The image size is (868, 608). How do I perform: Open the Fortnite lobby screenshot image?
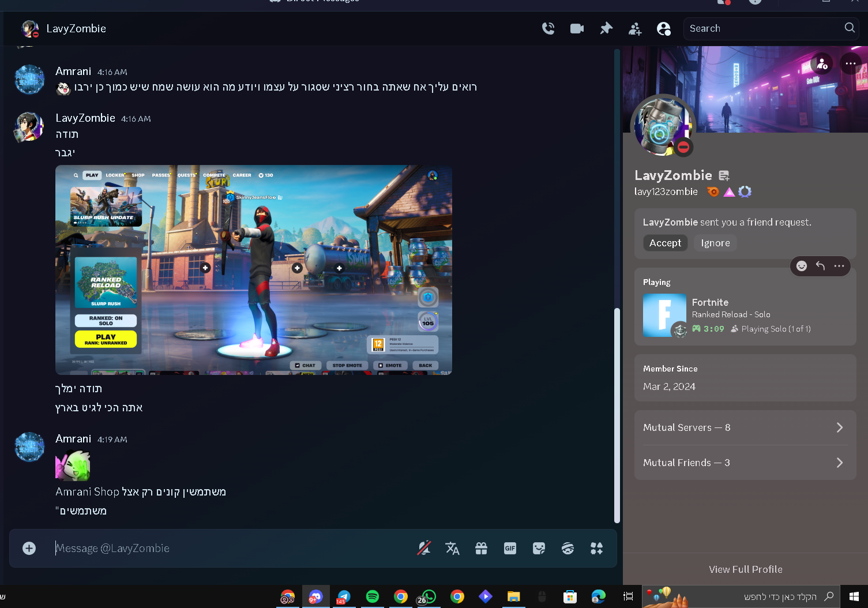254,270
